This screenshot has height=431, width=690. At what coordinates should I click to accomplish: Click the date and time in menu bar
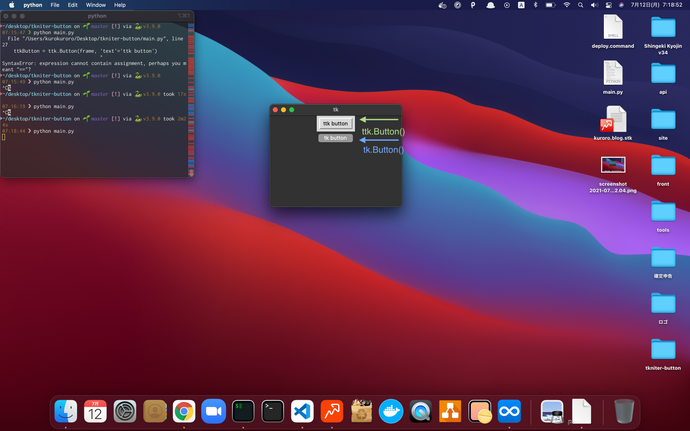point(657,5)
